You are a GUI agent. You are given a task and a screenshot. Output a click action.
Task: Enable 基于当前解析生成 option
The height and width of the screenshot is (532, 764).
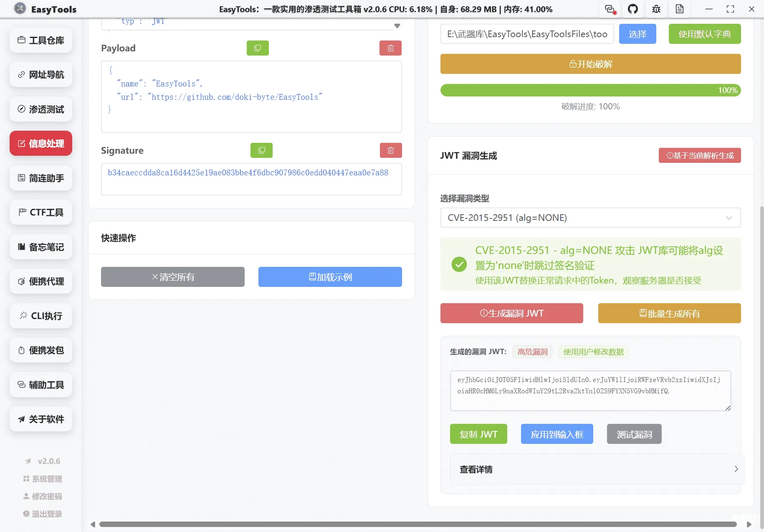point(699,155)
